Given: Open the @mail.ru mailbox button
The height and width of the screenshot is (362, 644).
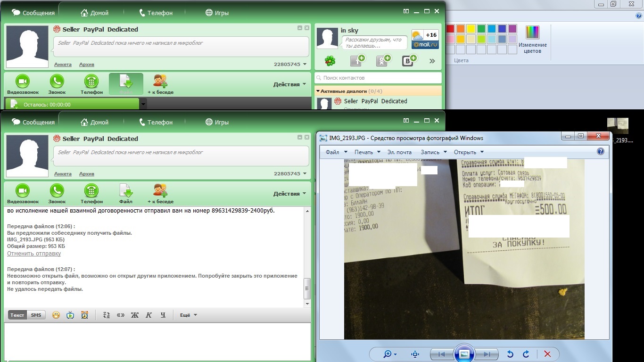Looking at the screenshot, I should 425,45.
